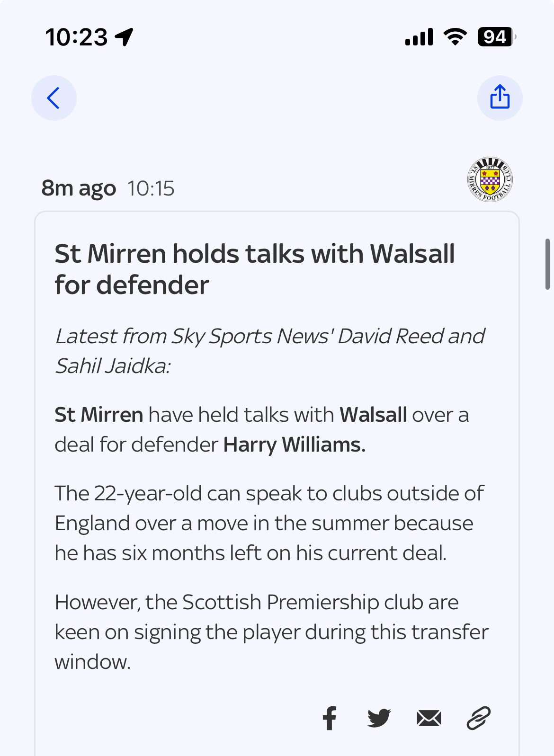Tap the Wi-Fi status icon
The height and width of the screenshot is (756, 554).
455,36
